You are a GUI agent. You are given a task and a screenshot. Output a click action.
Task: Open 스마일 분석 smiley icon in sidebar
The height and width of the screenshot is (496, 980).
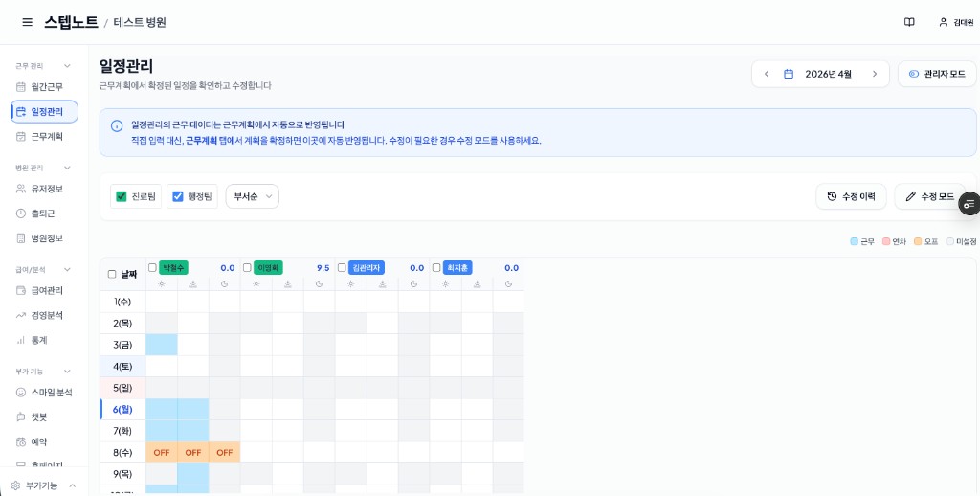tap(21, 393)
